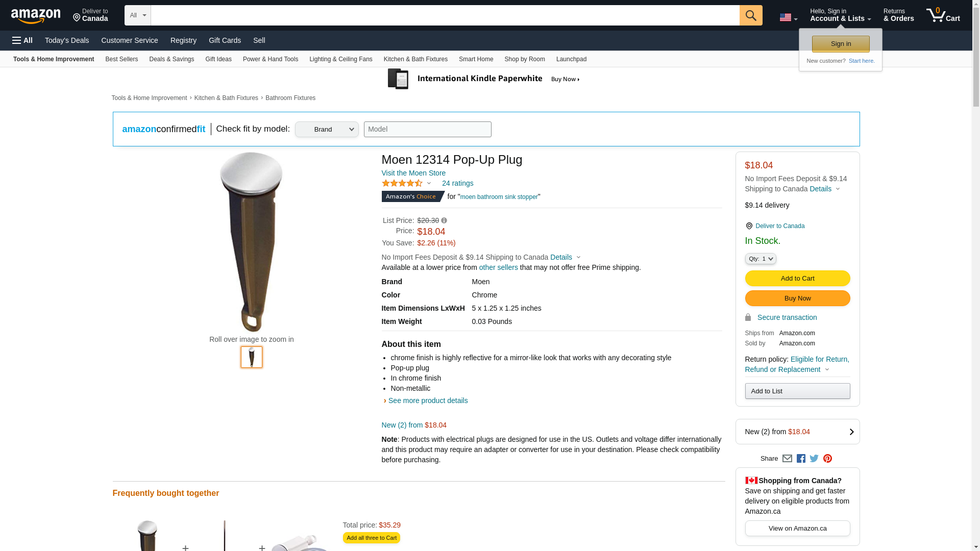Click into the Model input field
The width and height of the screenshot is (980, 551).
[427, 129]
